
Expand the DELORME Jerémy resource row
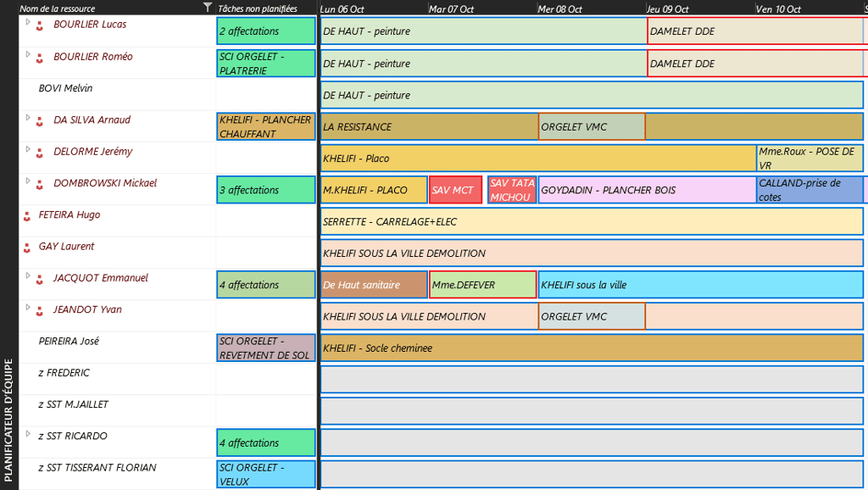(x=28, y=149)
